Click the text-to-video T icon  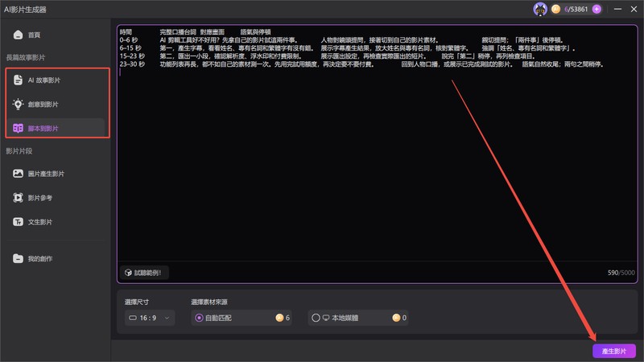coord(18,222)
